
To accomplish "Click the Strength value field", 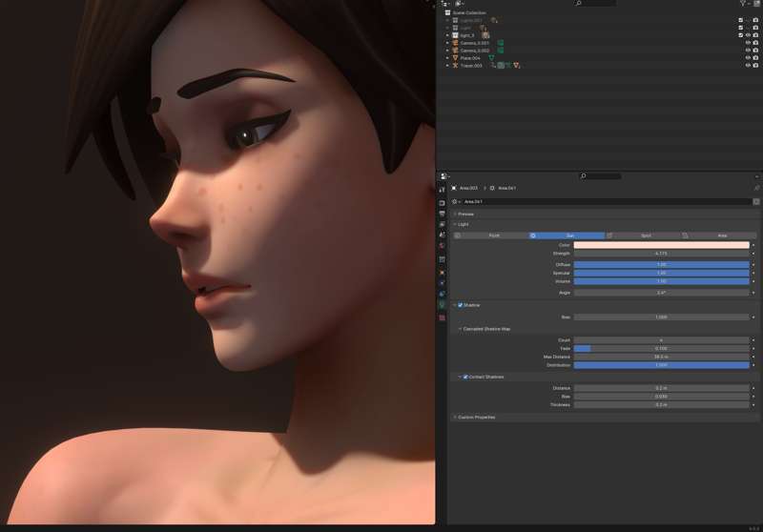I will [661, 254].
